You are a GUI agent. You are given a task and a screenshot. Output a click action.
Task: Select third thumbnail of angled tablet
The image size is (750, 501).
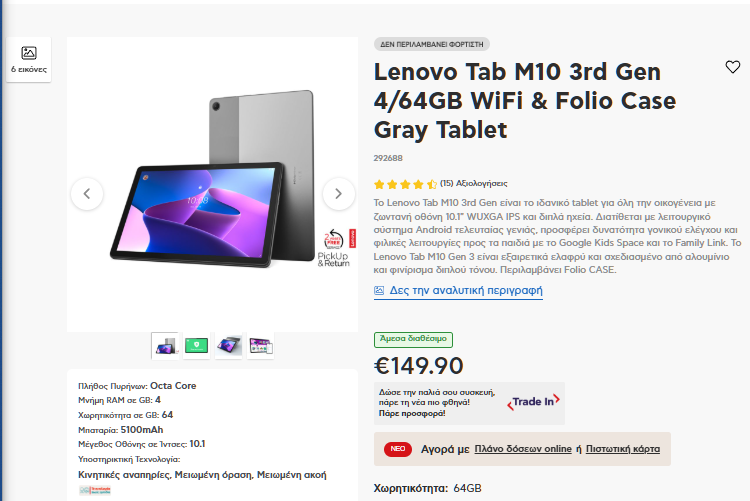click(x=229, y=345)
